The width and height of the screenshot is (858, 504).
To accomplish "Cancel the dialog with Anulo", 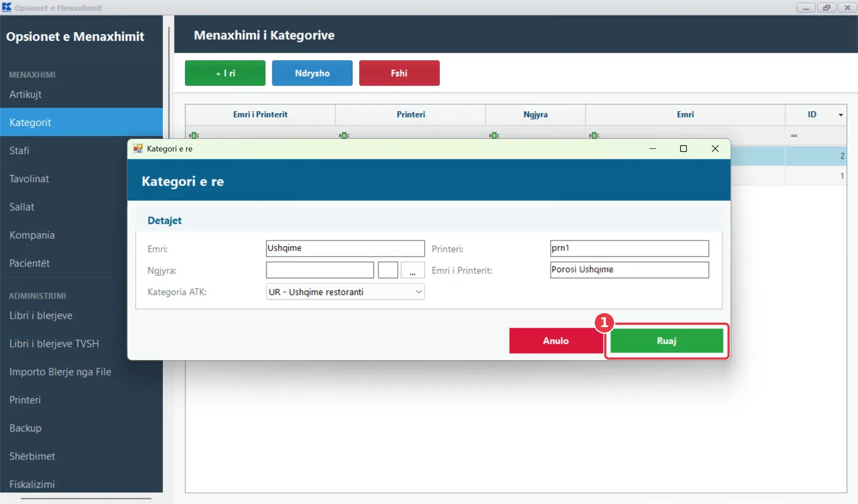I will coord(556,341).
